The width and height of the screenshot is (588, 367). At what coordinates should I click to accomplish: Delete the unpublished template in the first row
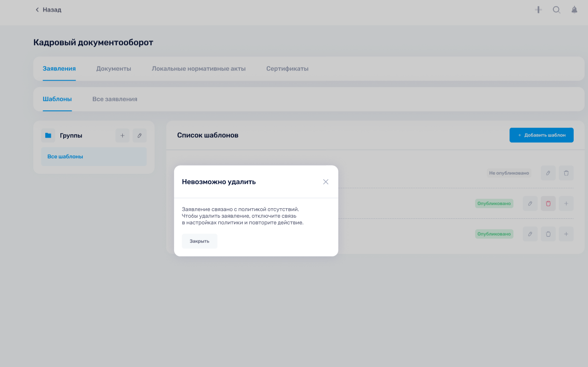pos(566,173)
